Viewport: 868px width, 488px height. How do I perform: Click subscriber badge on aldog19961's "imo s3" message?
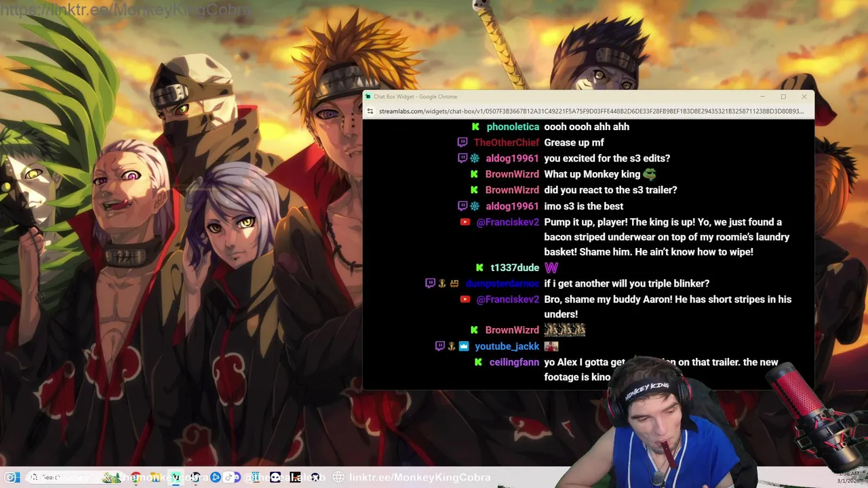click(475, 206)
